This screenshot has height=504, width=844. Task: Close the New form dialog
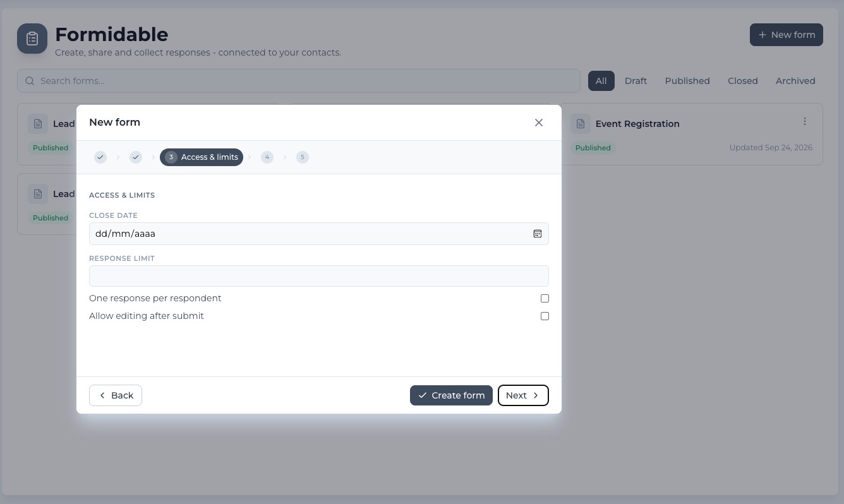[539, 123]
